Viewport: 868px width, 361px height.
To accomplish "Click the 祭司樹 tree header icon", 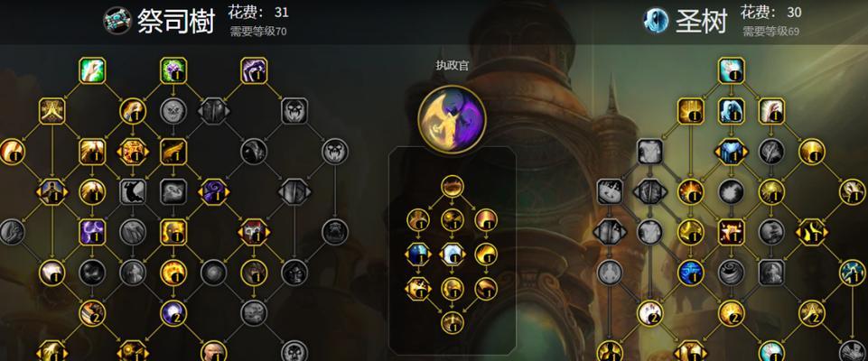I will 117,21.
